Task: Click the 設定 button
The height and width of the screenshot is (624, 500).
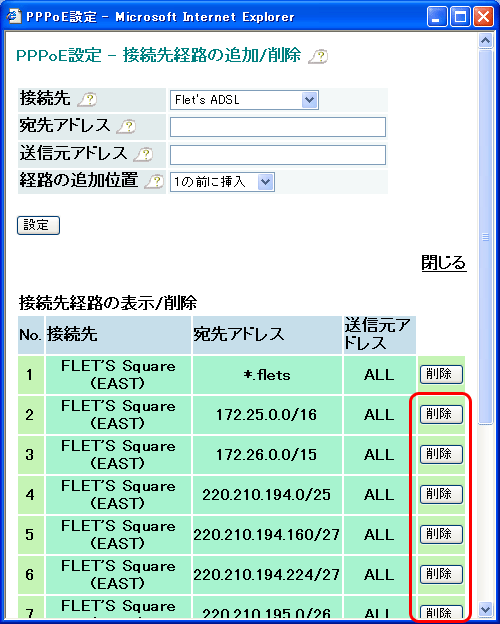Action: [38, 225]
